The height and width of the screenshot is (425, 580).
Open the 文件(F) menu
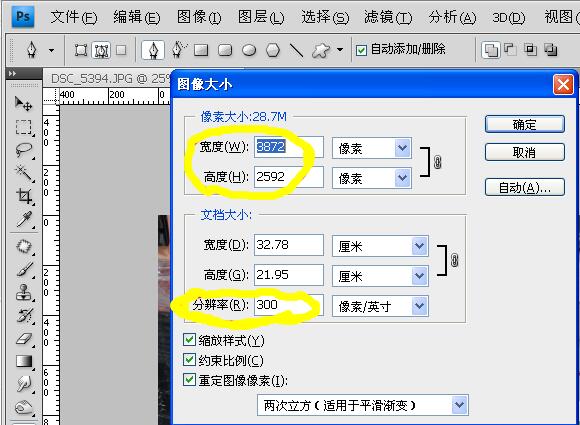point(74,17)
